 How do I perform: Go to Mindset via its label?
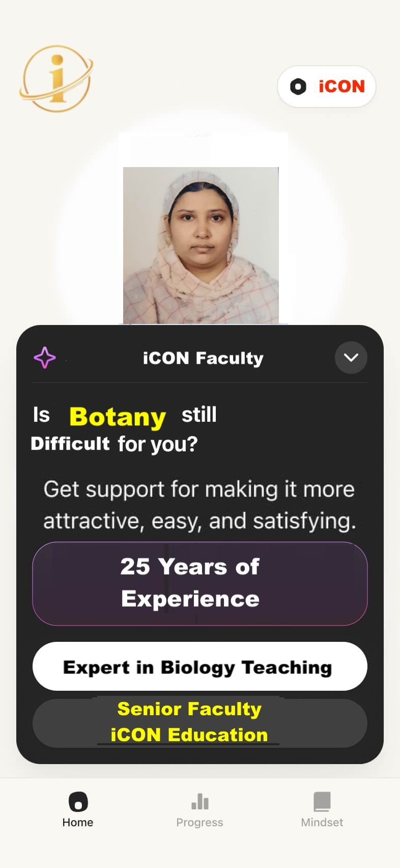pos(322,822)
